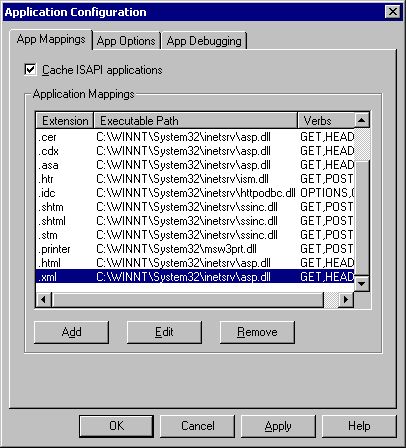
Task: Sort by the Extension column header
Action: [65, 121]
